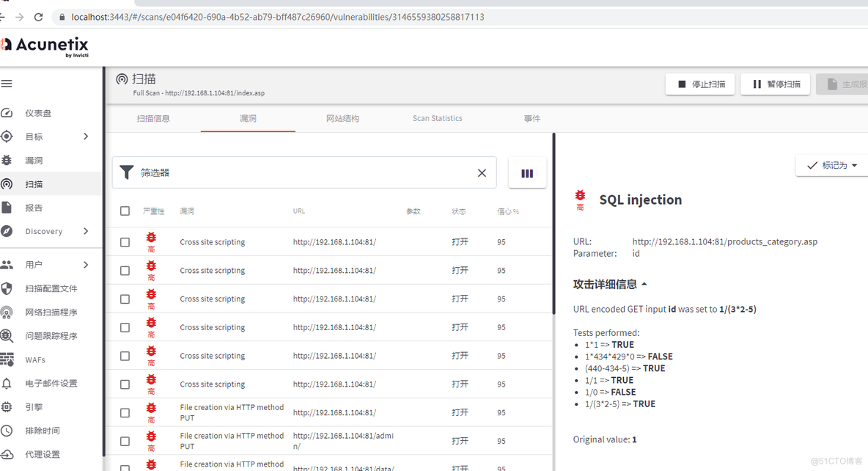The width and height of the screenshot is (868, 471).
Task: Open 扫描配置文件 shield icon
Action: pos(7,288)
